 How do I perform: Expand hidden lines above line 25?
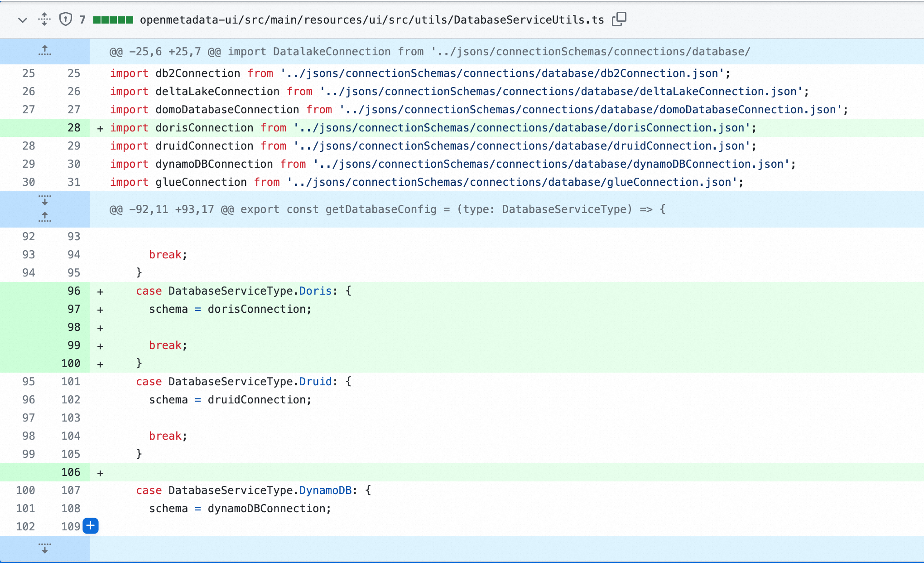tap(44, 51)
